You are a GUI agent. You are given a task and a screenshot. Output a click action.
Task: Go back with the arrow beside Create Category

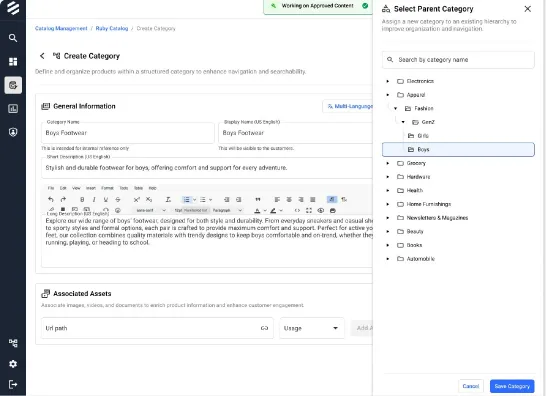click(x=42, y=56)
